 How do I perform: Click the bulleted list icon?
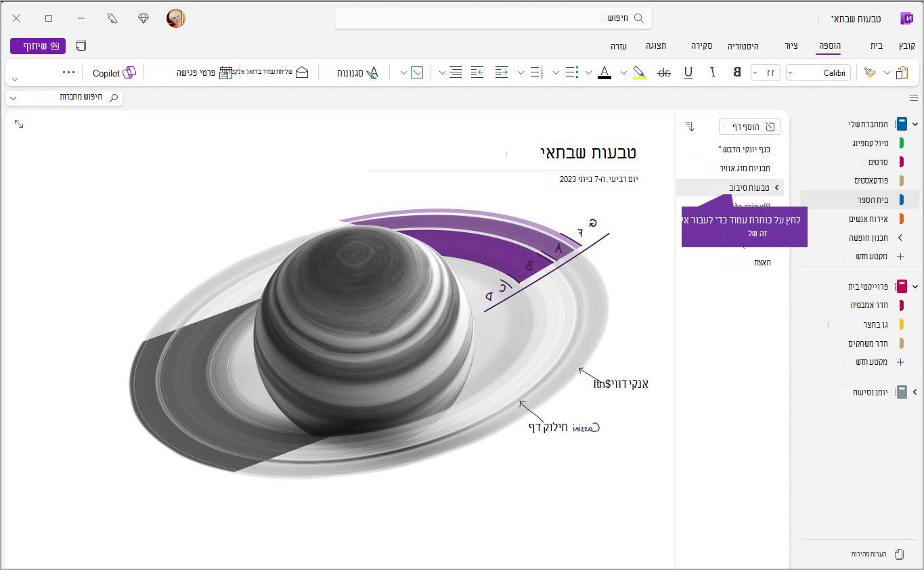point(571,72)
